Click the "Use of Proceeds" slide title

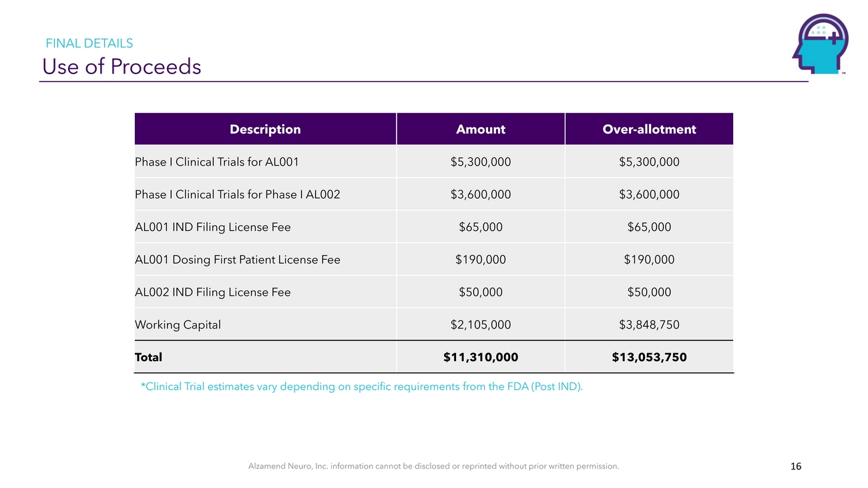click(x=122, y=67)
